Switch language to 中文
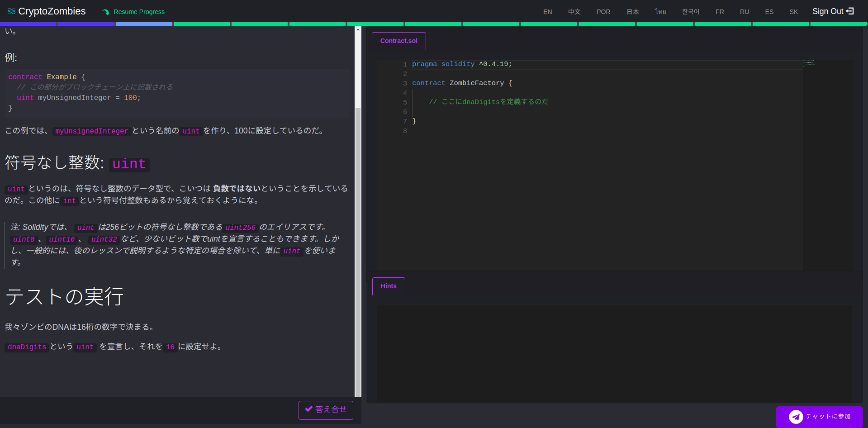The width and height of the screenshot is (868, 428). (574, 12)
